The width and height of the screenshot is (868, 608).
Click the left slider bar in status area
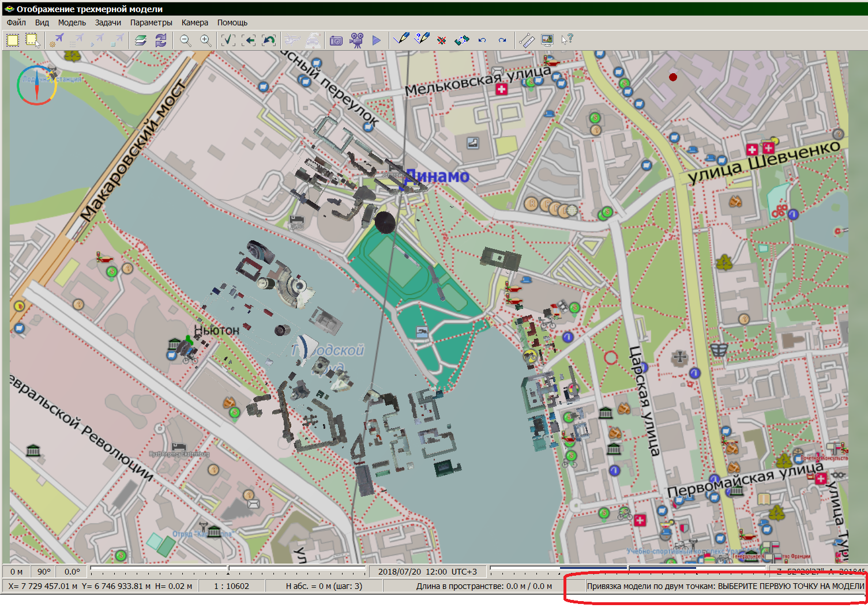pos(228,571)
